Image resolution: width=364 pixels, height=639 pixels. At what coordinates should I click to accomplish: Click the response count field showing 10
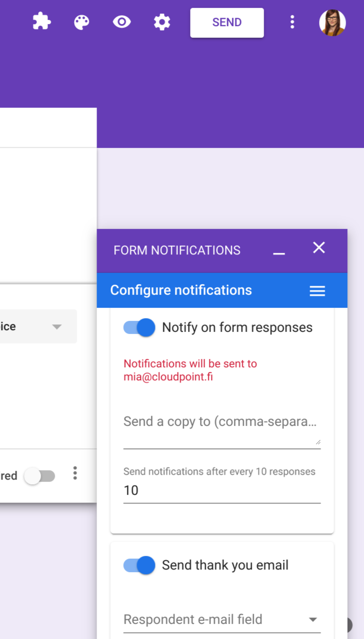tap(222, 491)
